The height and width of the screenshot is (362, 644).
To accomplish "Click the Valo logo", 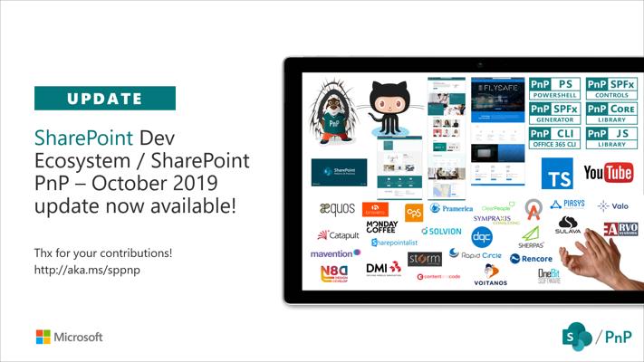I will coord(613,205).
